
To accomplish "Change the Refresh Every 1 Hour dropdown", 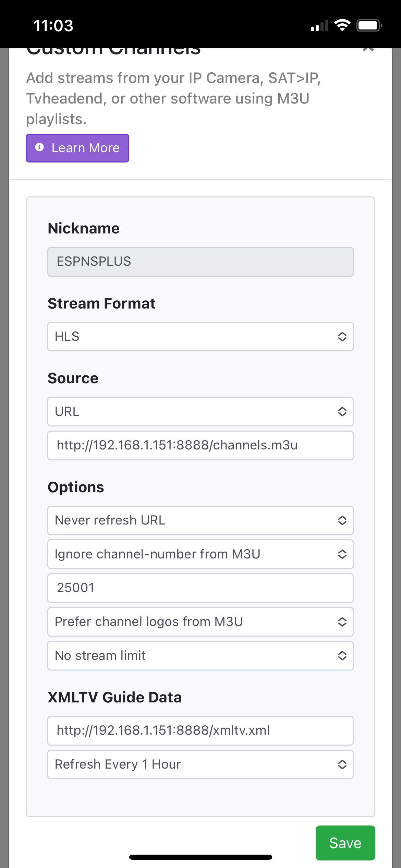I will [200, 764].
